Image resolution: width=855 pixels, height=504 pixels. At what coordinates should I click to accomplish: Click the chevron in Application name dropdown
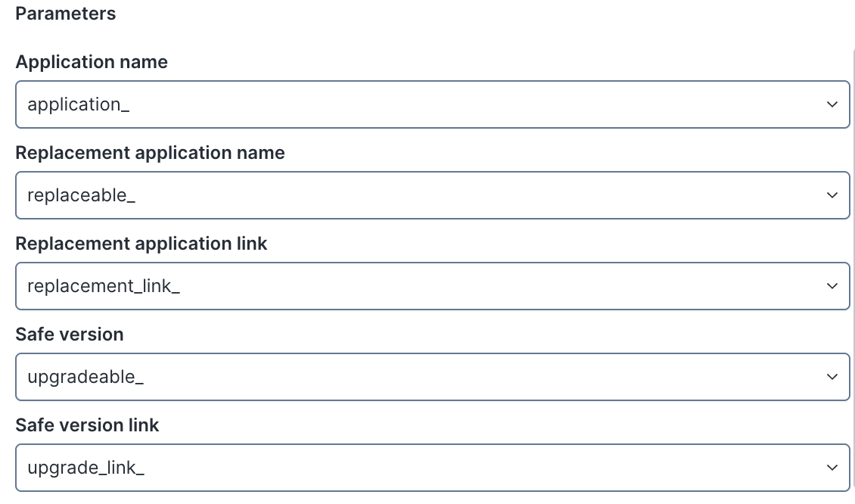[832, 104]
